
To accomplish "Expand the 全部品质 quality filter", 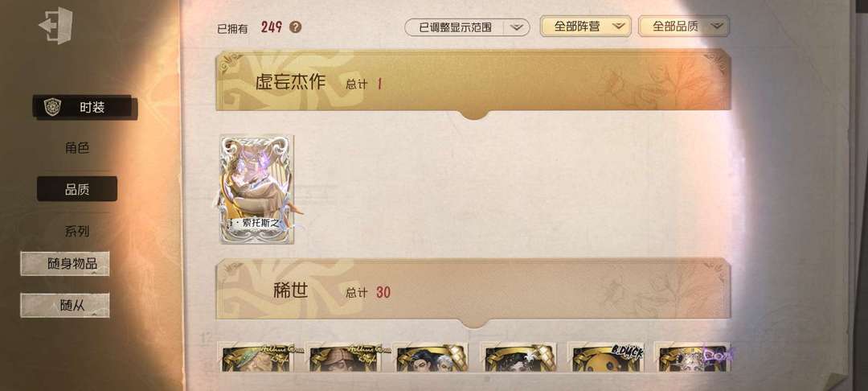I will 684,26.
